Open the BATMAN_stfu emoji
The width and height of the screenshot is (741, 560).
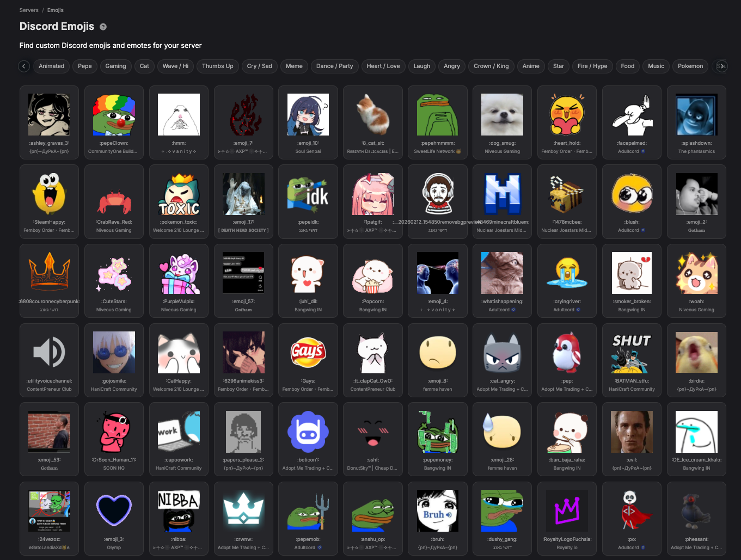click(632, 353)
